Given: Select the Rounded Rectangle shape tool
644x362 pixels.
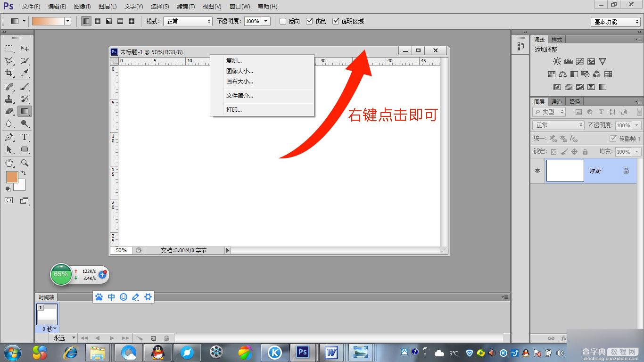Looking at the screenshot, I should pos(25,149).
